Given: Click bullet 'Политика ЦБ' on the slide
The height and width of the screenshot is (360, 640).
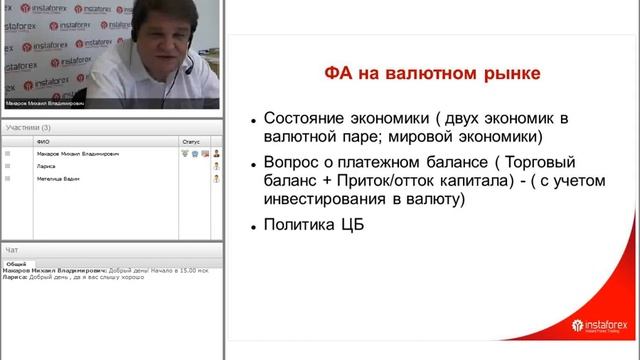Looking at the screenshot, I should point(314,224).
